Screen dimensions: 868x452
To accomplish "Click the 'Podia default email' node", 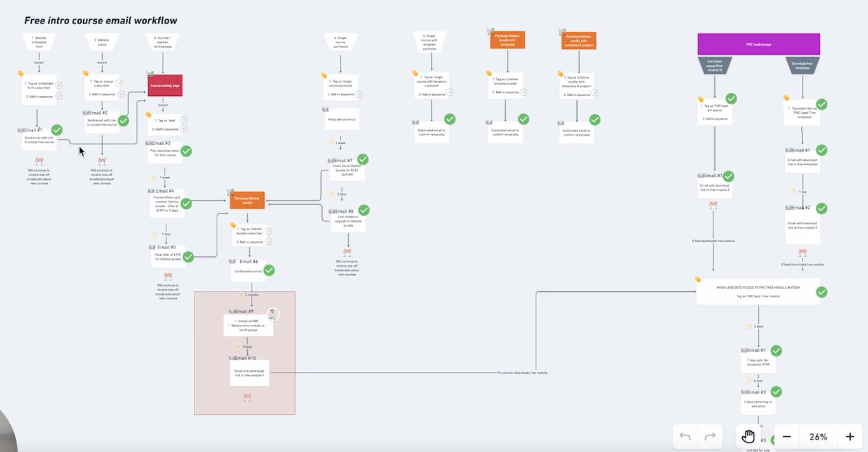I will (x=342, y=119).
